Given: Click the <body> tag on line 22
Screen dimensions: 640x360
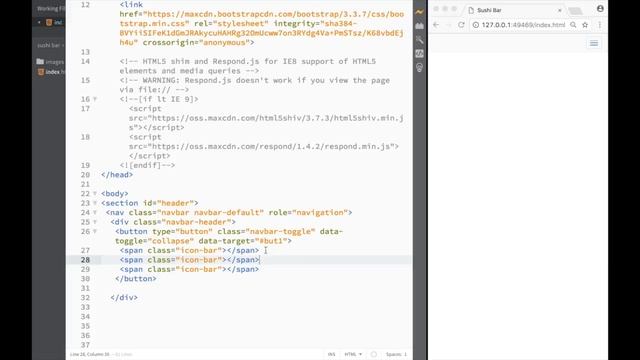Looking at the screenshot, I should coord(115,193).
